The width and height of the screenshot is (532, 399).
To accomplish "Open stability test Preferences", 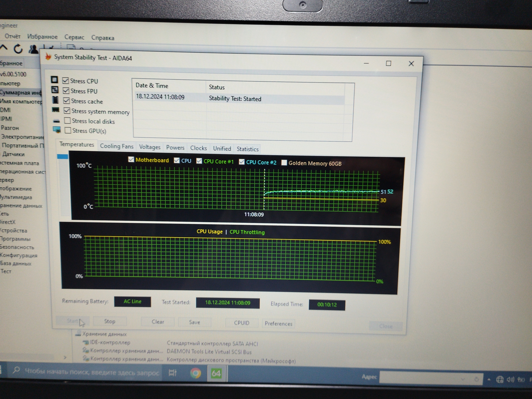I will [278, 324].
